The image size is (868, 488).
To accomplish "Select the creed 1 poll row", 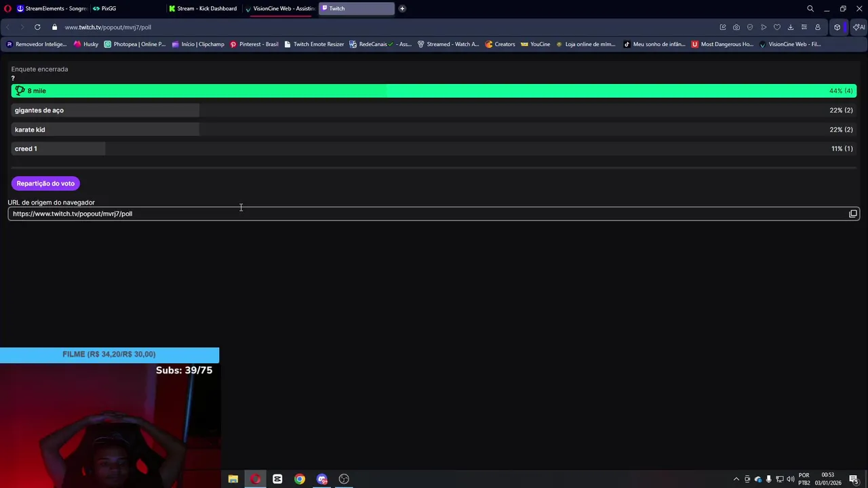I will click(434, 148).
